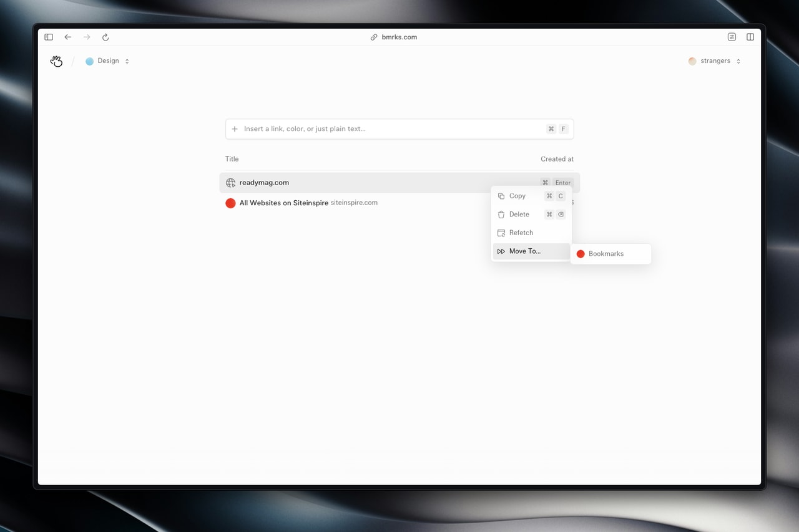This screenshot has width=799, height=532.
Task: Click the red dot beside All Websites on Siteinspire
Action: click(230, 203)
